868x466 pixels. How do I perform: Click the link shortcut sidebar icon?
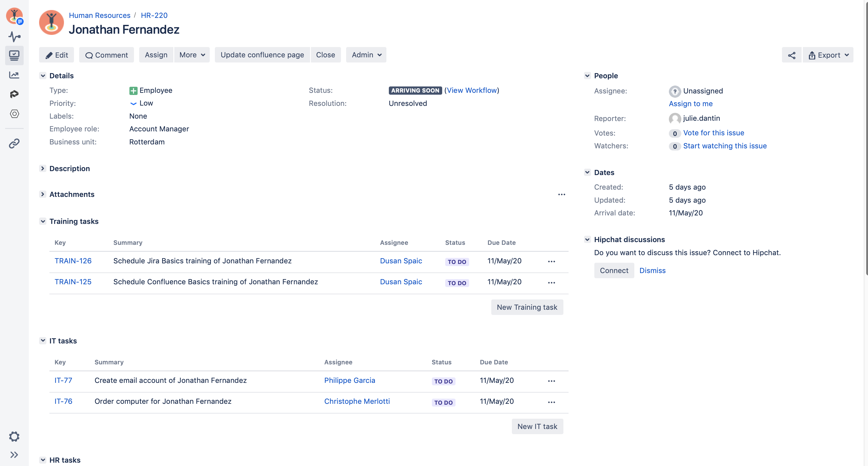(x=14, y=143)
